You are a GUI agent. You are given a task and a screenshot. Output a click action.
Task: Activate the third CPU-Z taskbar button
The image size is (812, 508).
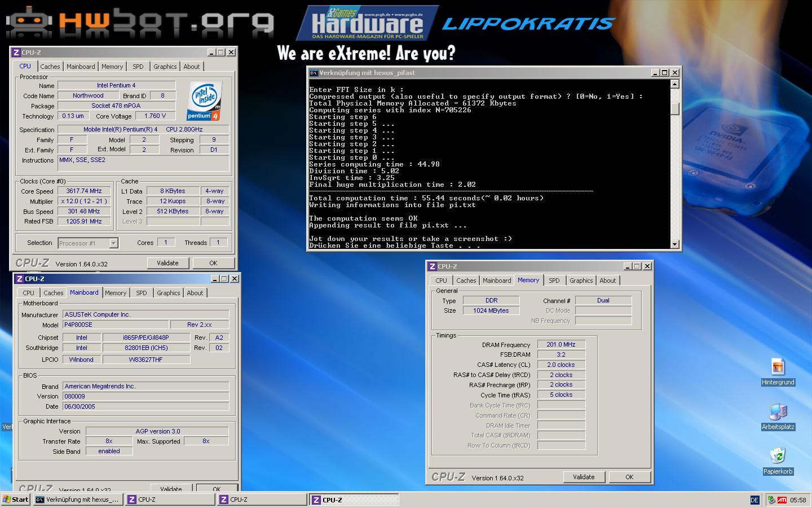[x=354, y=500]
